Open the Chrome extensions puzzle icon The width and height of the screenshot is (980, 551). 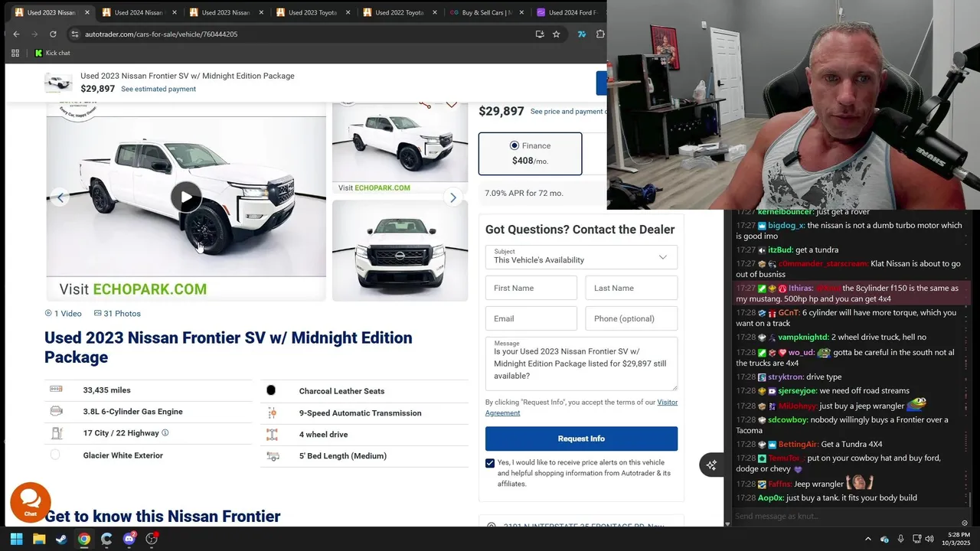coord(600,34)
